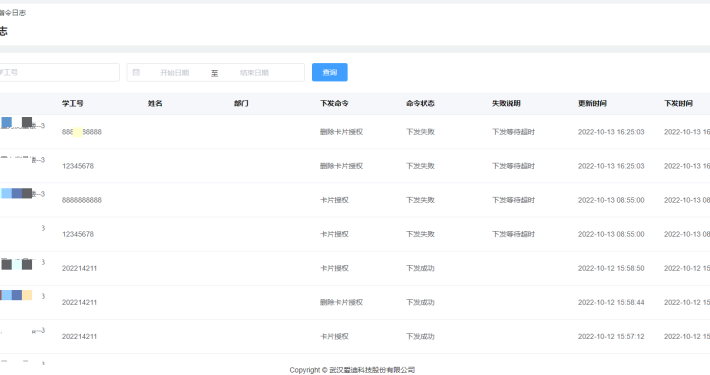Click the 查询 search button
This screenshot has width=710, height=375.
[330, 72]
